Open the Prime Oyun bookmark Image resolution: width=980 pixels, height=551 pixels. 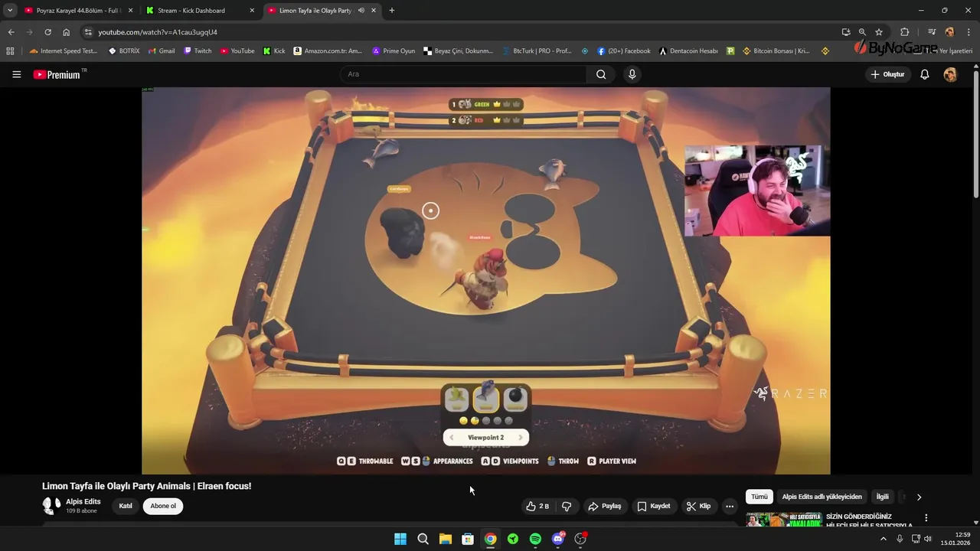pyautogui.click(x=394, y=51)
